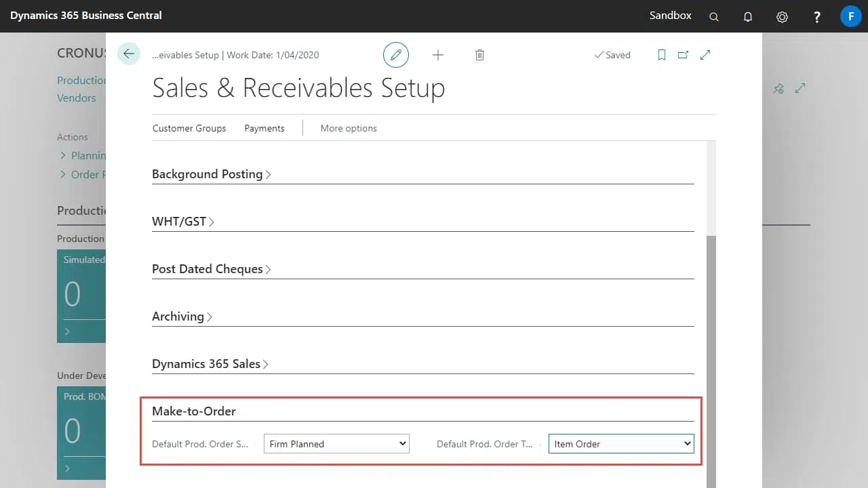Open the search magnifier in top bar
The image size is (868, 488).
click(714, 17)
